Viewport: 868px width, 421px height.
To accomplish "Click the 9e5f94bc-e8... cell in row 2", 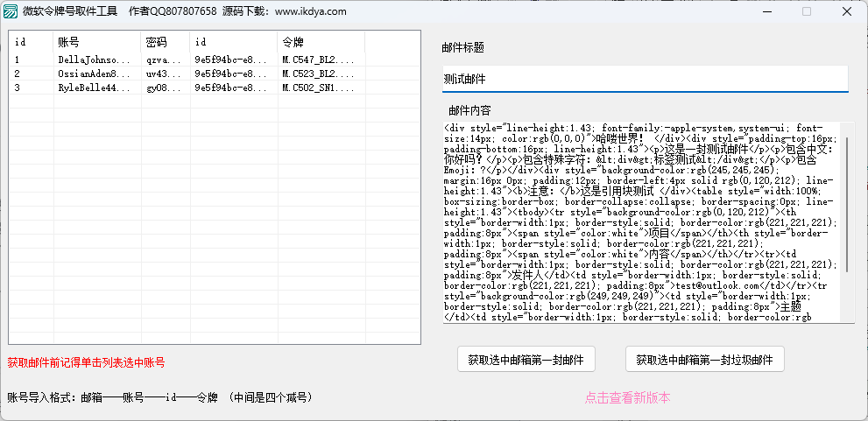I will click(233, 73).
